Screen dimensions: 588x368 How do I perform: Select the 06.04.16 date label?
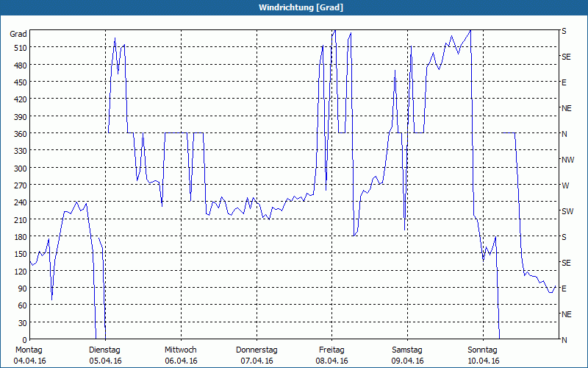point(181,361)
